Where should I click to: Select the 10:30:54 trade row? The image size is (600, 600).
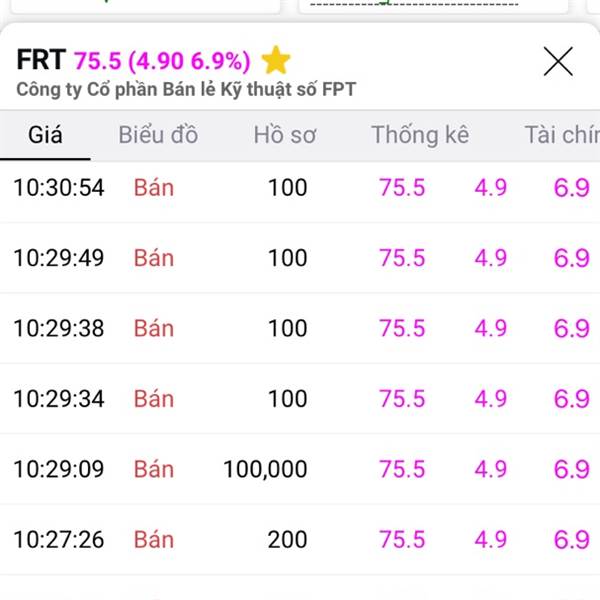(x=300, y=188)
